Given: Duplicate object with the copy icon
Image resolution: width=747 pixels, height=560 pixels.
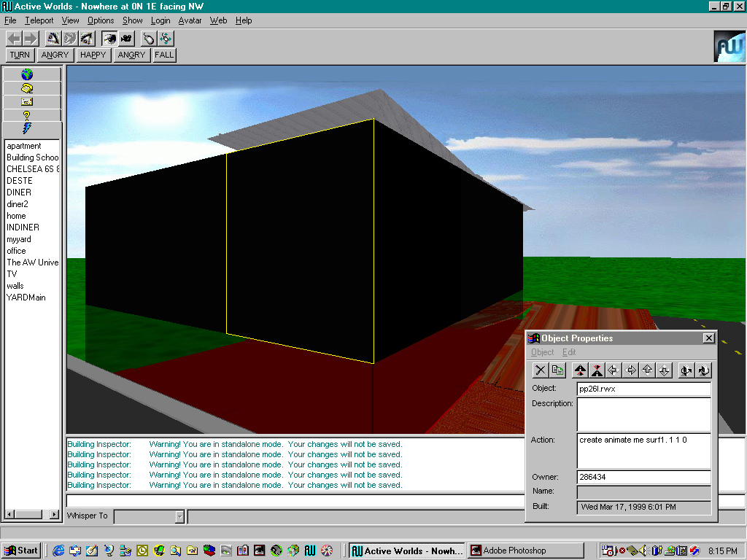Looking at the screenshot, I should 558,370.
